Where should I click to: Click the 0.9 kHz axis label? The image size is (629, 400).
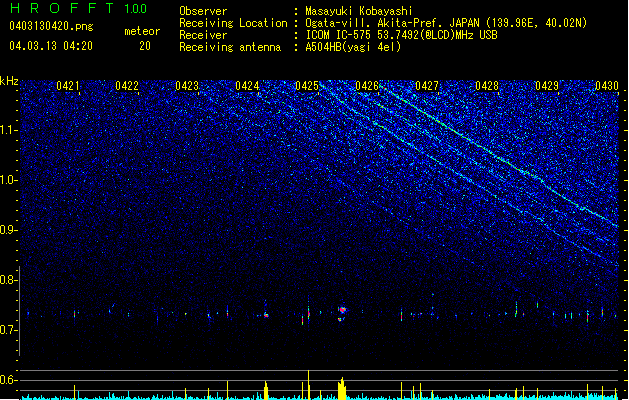9,230
